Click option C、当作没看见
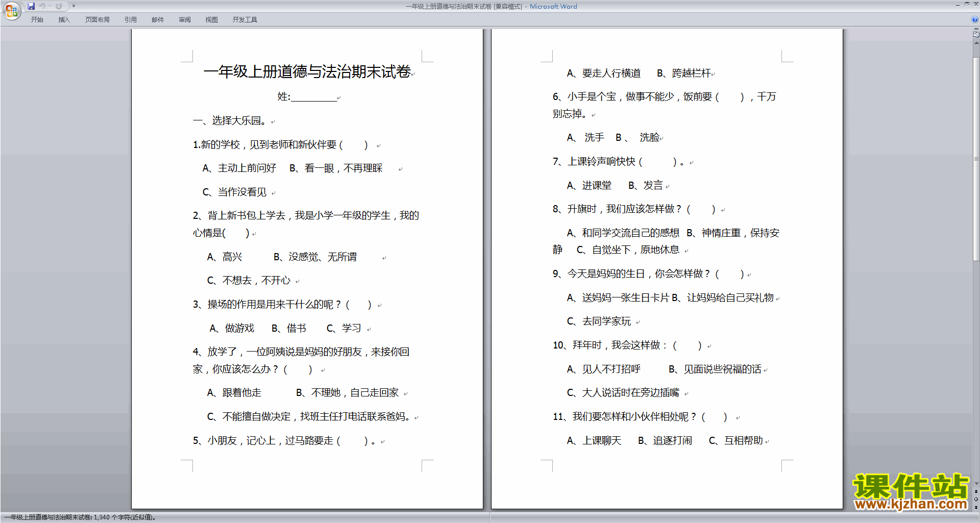The height and width of the screenshot is (523, 980). pos(235,192)
